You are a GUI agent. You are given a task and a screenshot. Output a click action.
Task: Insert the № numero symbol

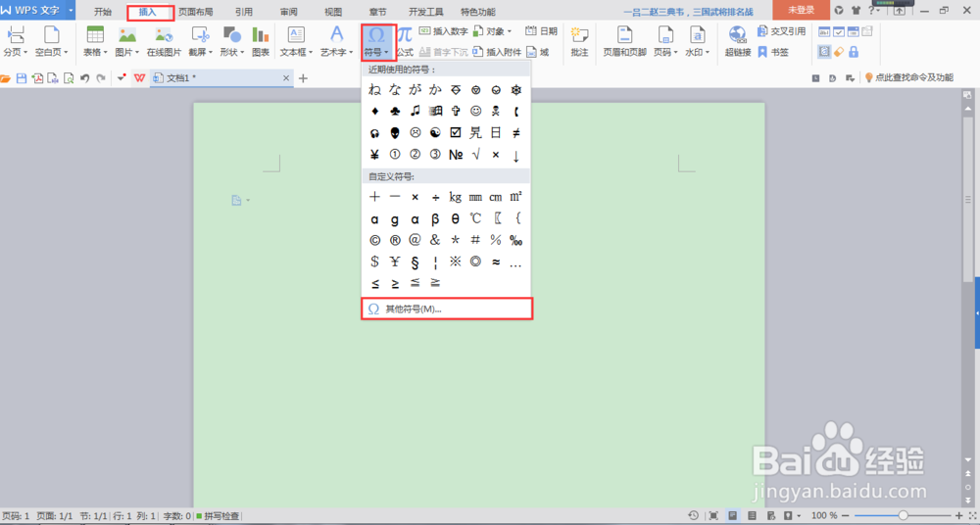456,155
